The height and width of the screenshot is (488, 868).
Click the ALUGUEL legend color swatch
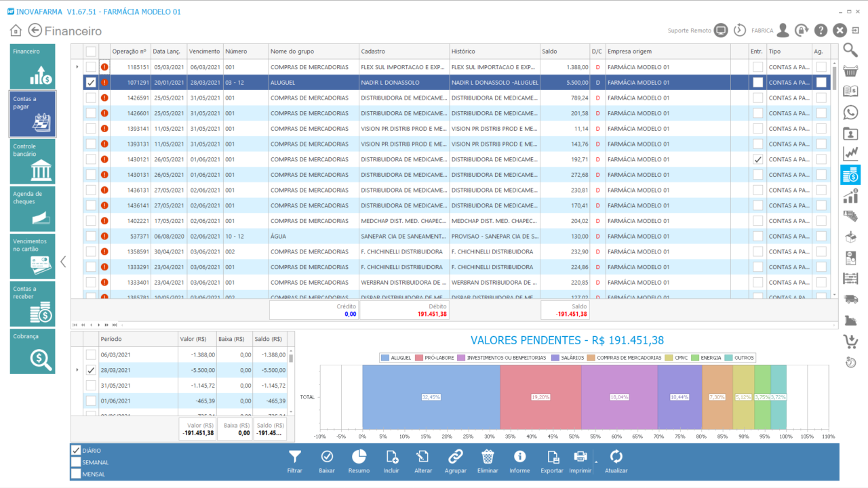pos(385,358)
